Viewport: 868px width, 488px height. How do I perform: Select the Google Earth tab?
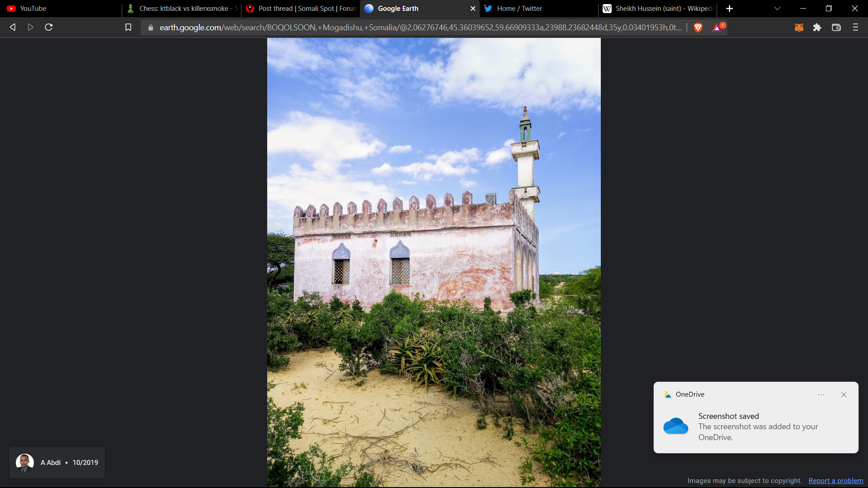420,9
